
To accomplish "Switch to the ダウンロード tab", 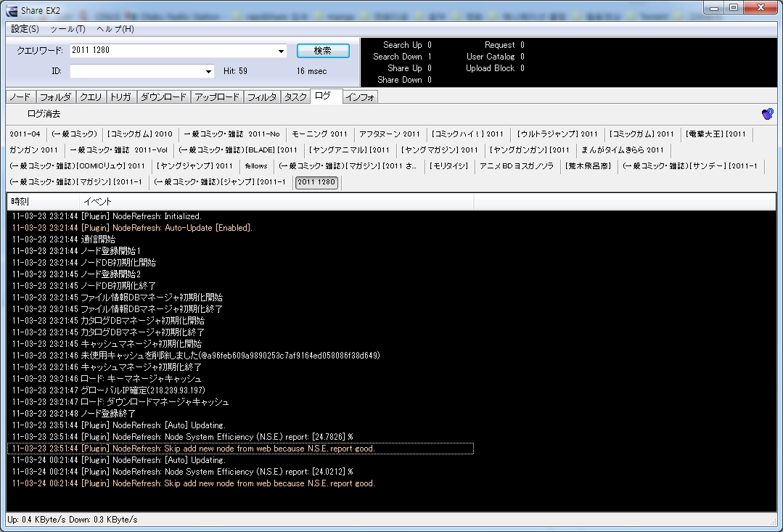I will click(x=163, y=97).
